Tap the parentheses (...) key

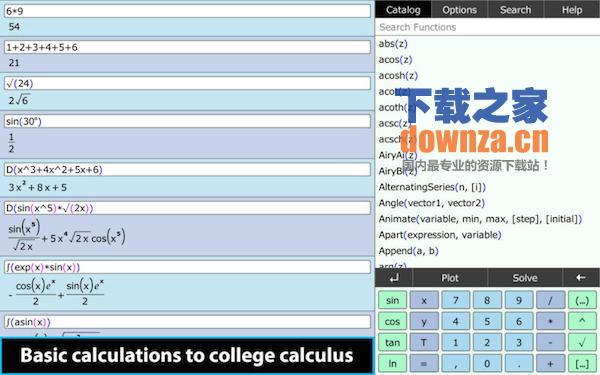point(582,300)
